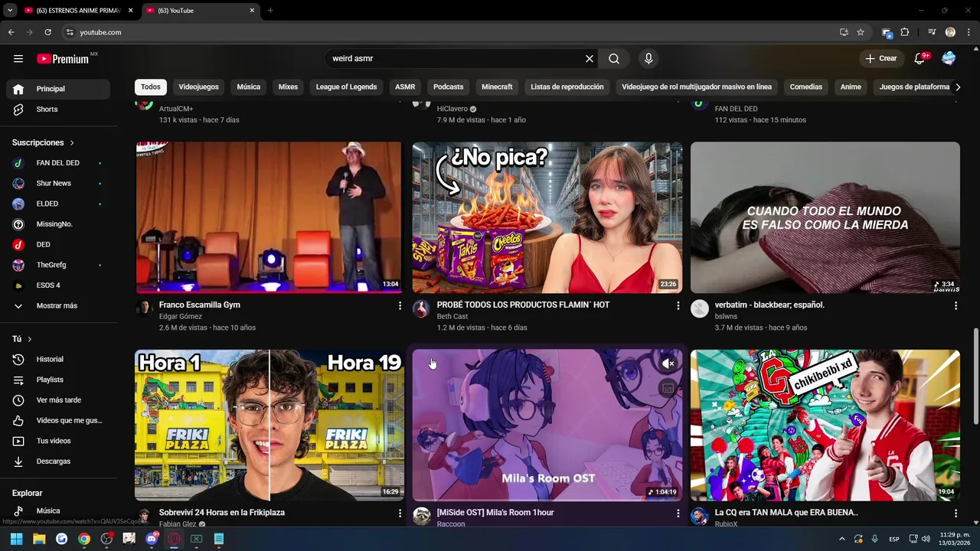Open Chrome extensions puzzle icon

coord(905,32)
